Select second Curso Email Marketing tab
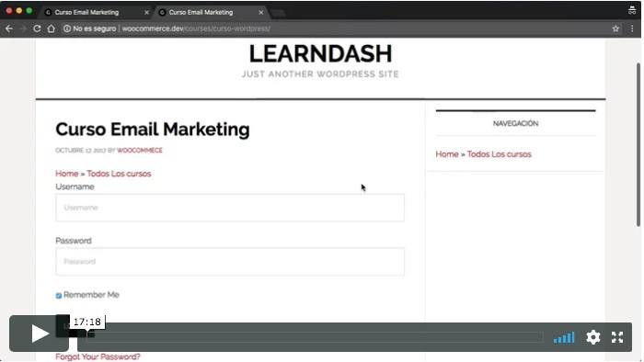 pyautogui.click(x=201, y=12)
